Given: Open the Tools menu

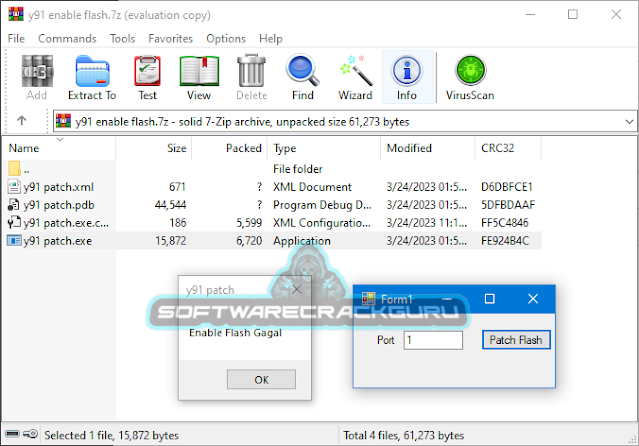Looking at the screenshot, I should pyautogui.click(x=122, y=38).
